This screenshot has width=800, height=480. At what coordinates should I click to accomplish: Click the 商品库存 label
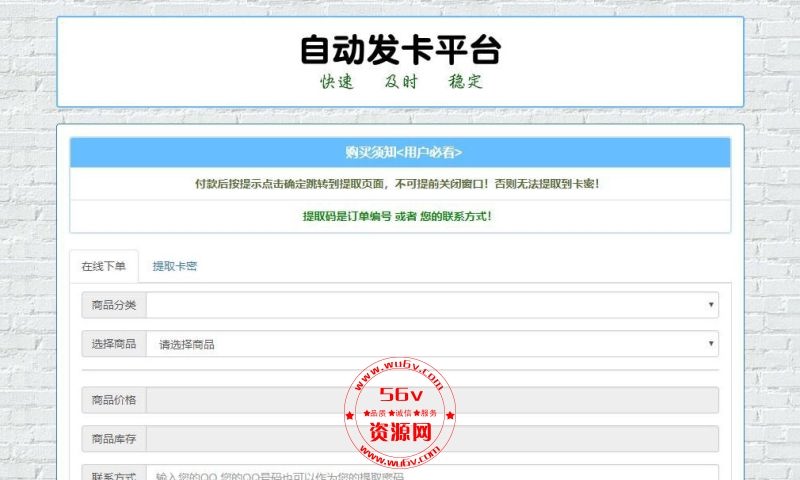pos(114,439)
